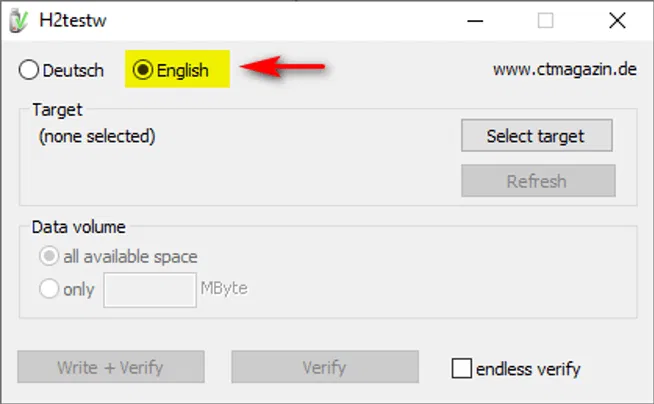Click the (none selected) target text
Image resolution: width=654 pixels, height=404 pixels.
[x=97, y=136]
